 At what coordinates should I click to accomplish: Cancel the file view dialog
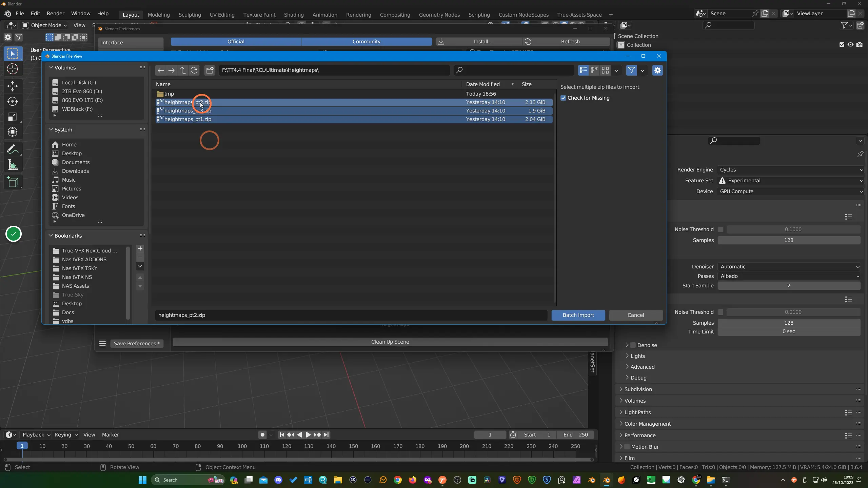pyautogui.click(x=635, y=315)
